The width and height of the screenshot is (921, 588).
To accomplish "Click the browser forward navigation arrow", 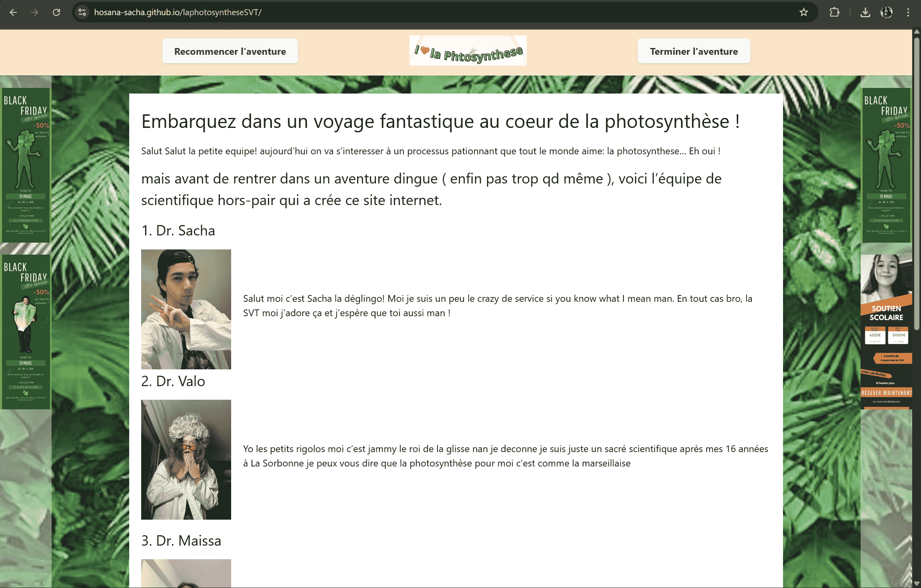I will tap(35, 12).
